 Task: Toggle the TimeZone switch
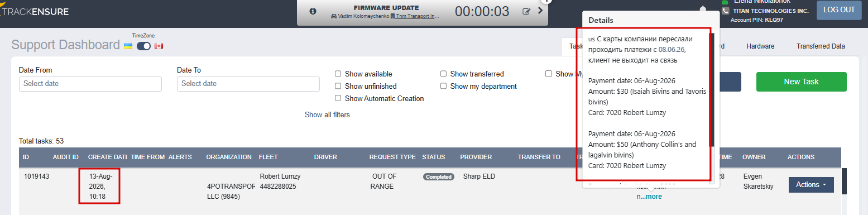143,46
